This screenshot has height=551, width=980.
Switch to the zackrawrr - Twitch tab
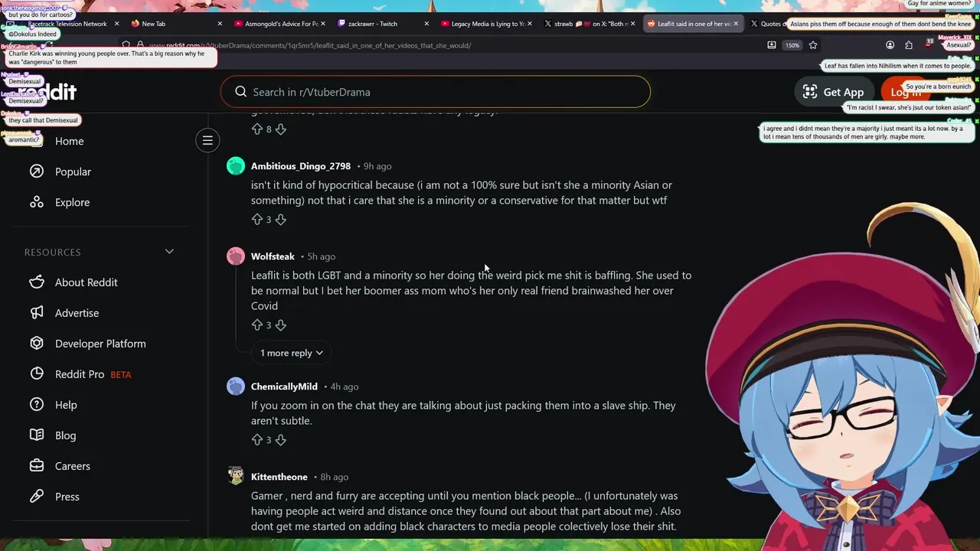pyautogui.click(x=373, y=24)
